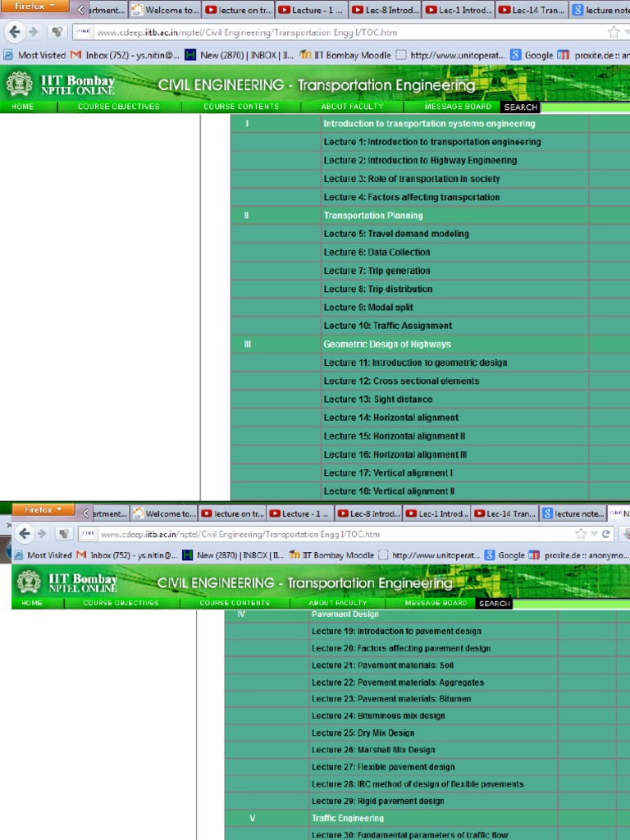630x840 pixels.
Task: Open Most Visited bookmark in upper window
Action: click(x=34, y=55)
